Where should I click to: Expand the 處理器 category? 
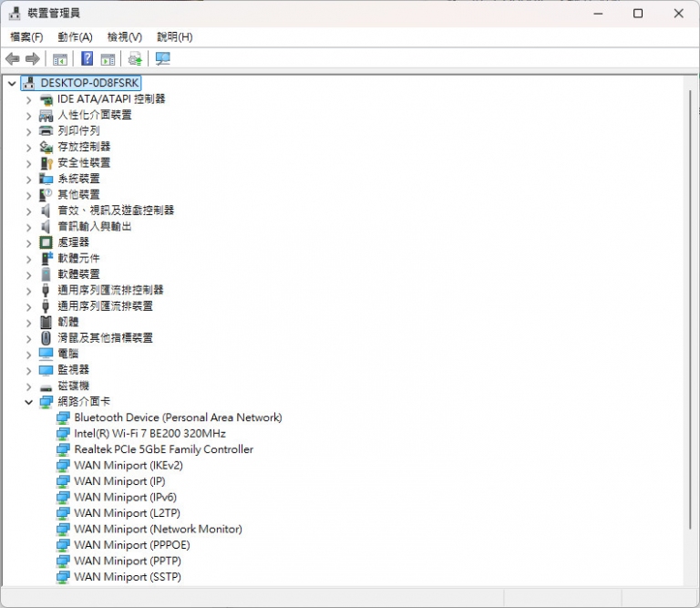(28, 242)
